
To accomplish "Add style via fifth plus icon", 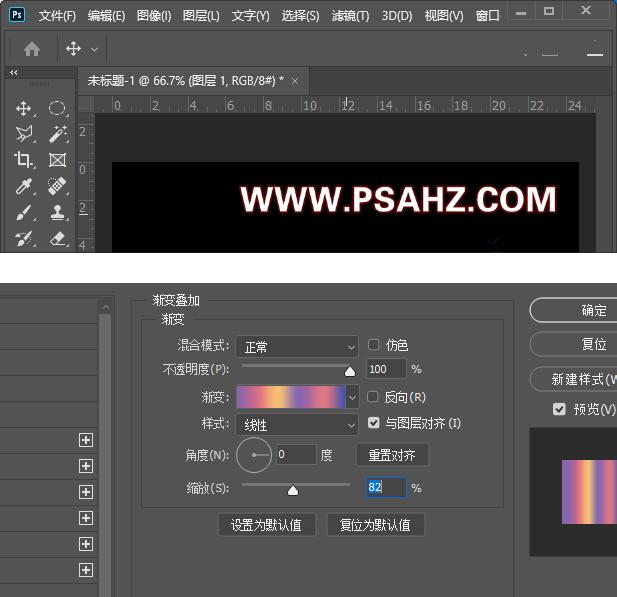I will click(x=86, y=544).
